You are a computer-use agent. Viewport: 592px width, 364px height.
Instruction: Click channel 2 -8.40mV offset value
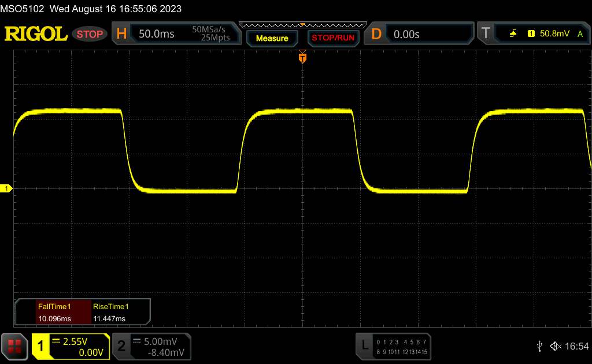coord(166,352)
